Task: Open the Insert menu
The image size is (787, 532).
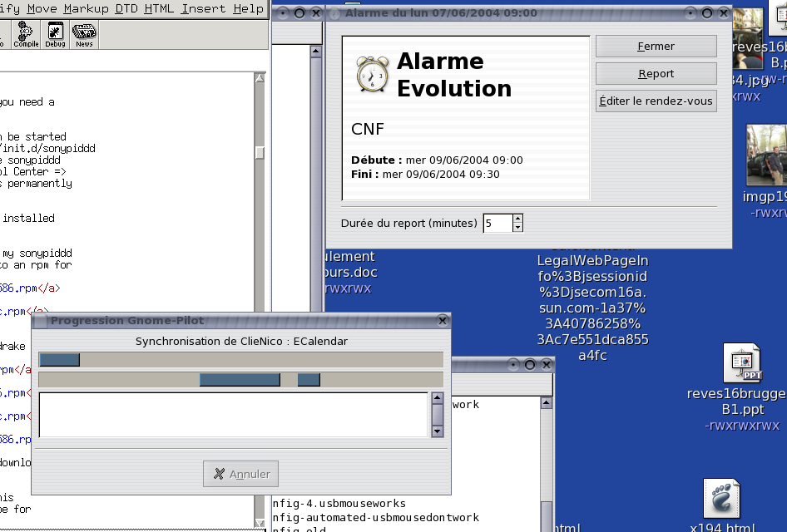Action: 203,8
